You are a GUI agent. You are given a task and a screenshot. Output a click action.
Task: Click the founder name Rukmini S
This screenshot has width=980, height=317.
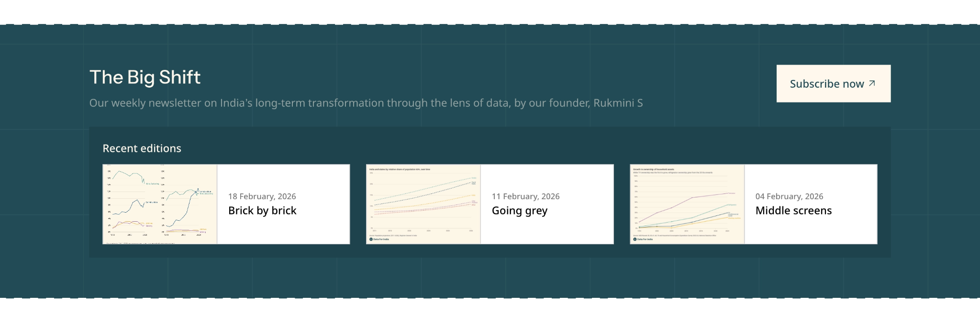click(x=618, y=103)
